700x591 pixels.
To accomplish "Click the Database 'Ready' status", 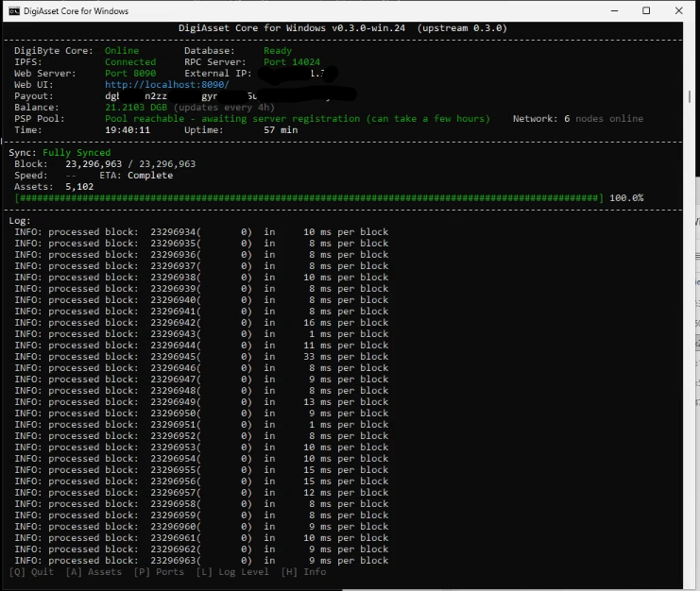I will pyautogui.click(x=278, y=51).
